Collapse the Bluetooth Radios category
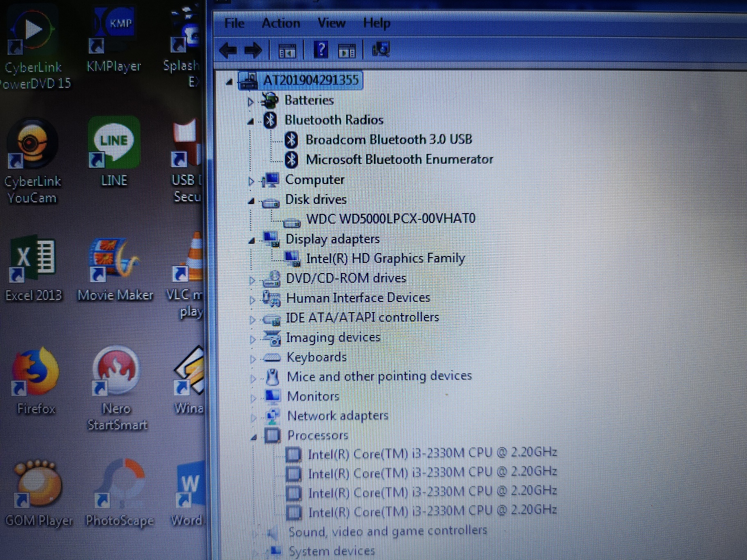The image size is (747, 560). (251, 122)
